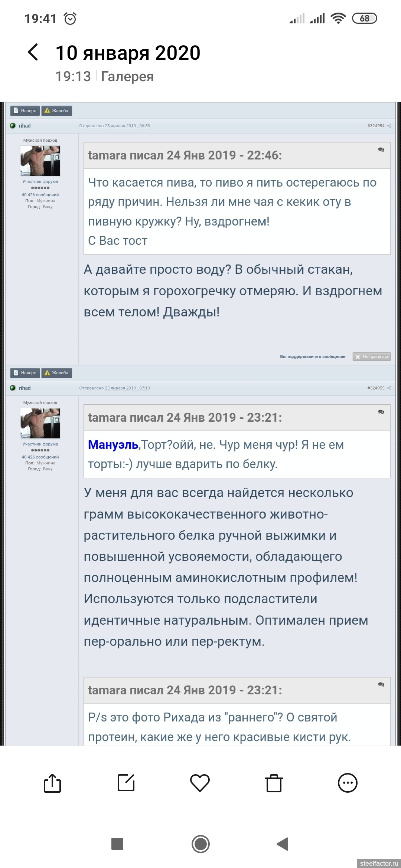Click the first Наверх button

click(25, 111)
